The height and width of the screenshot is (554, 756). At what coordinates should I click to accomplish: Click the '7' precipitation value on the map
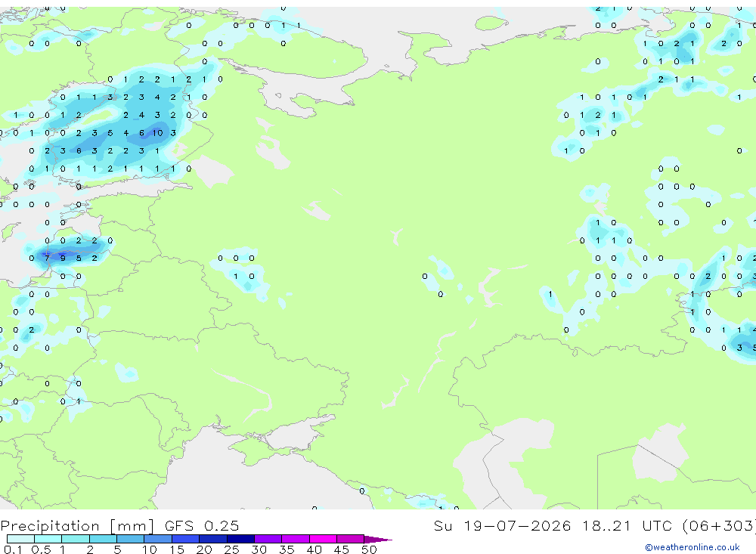coord(47,258)
